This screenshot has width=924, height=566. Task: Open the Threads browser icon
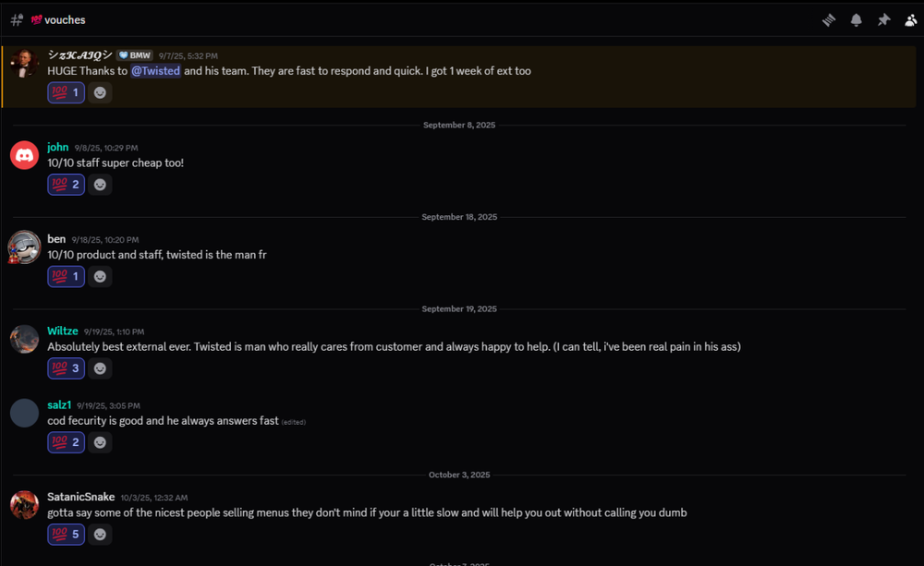point(828,19)
